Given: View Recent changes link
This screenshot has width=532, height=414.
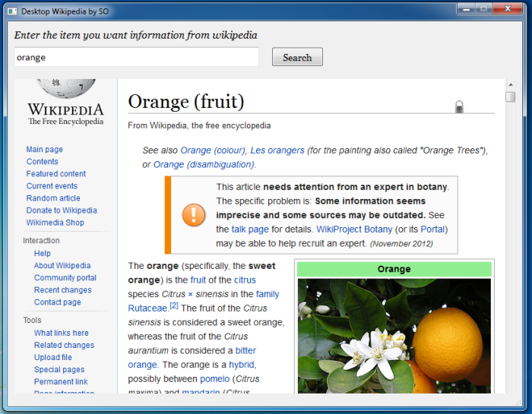Looking at the screenshot, I should pos(63,290).
